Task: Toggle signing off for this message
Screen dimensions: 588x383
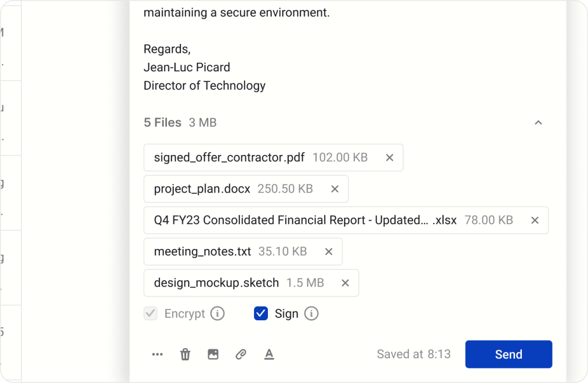Action: (260, 313)
